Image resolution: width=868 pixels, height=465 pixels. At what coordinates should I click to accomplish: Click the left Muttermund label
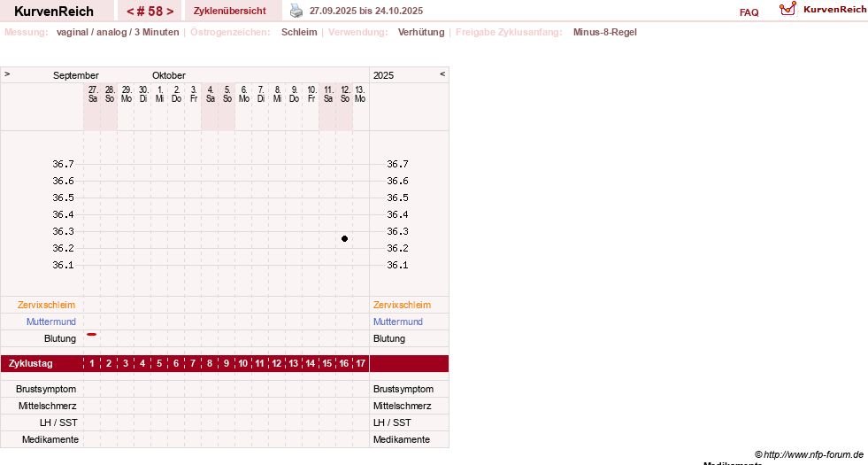pyautogui.click(x=51, y=322)
